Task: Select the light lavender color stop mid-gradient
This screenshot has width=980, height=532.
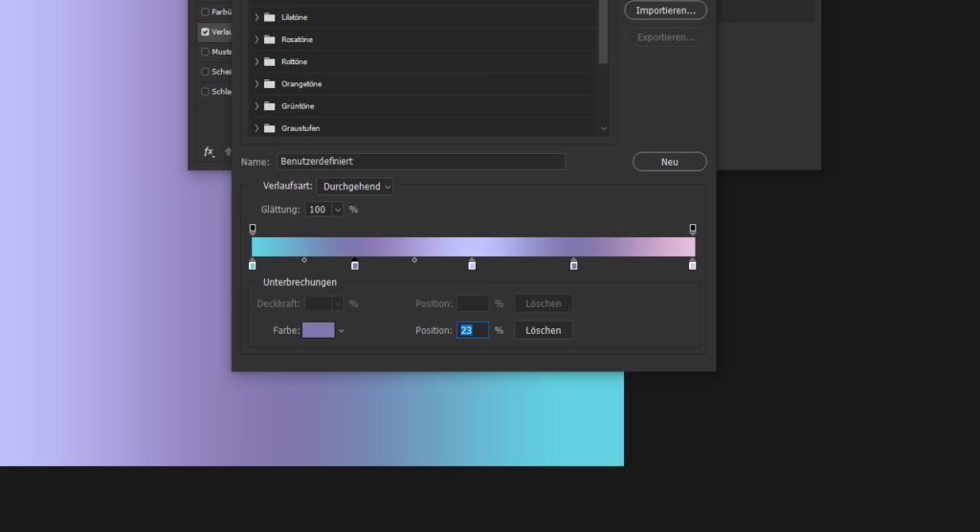Action: 472,265
